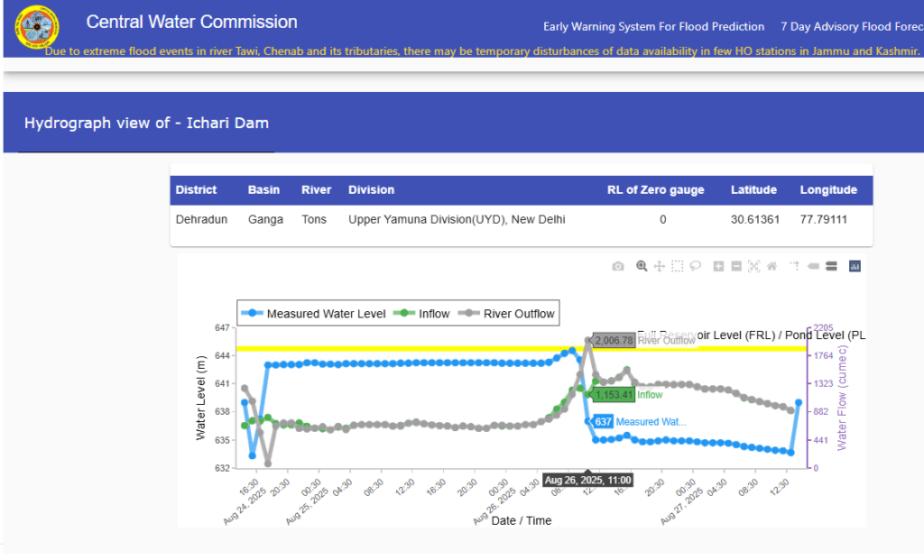Click the Autoscale chart icon
The image size is (924, 560).
pos(754,266)
